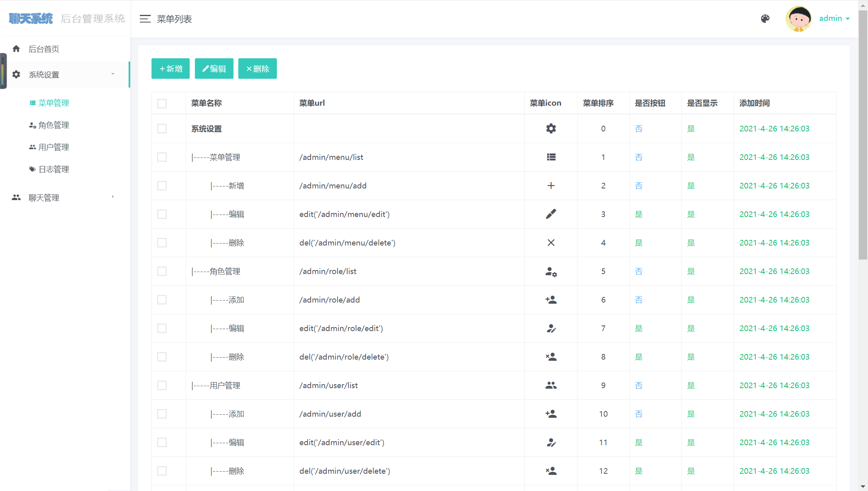The width and height of the screenshot is (868, 491).
Task: Click the 聊天系统 logo
Action: coord(31,18)
